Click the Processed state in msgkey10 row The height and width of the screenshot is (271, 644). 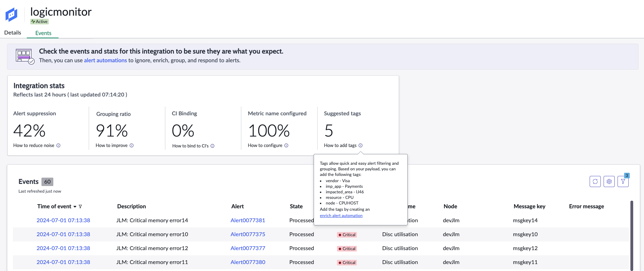click(x=301, y=234)
